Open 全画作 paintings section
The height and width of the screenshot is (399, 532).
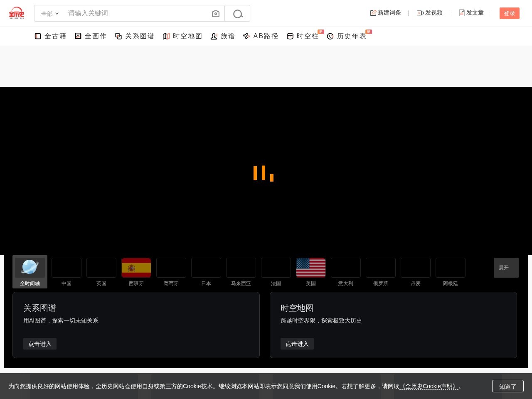[x=91, y=36]
